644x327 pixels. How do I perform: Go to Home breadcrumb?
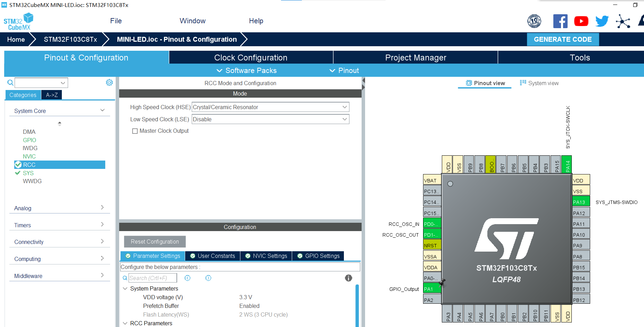[16, 39]
